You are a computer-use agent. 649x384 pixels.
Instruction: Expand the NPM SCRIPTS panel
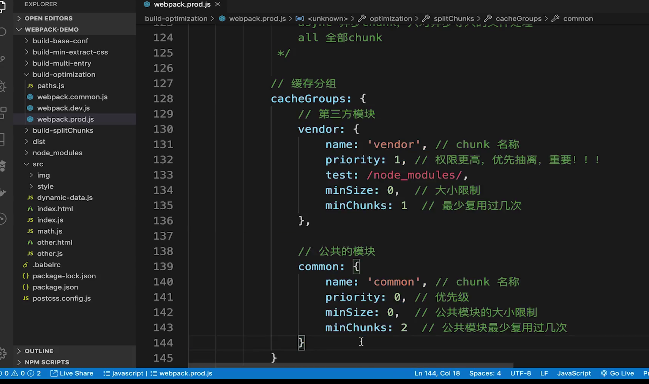coord(75,362)
